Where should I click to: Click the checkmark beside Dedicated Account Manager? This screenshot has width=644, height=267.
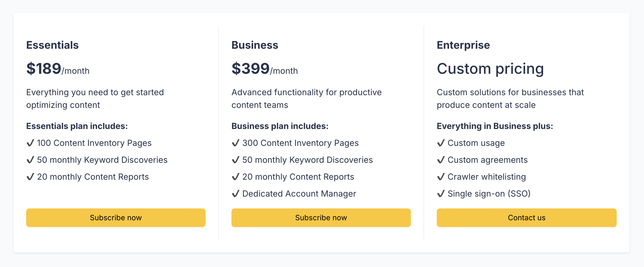pos(236,194)
